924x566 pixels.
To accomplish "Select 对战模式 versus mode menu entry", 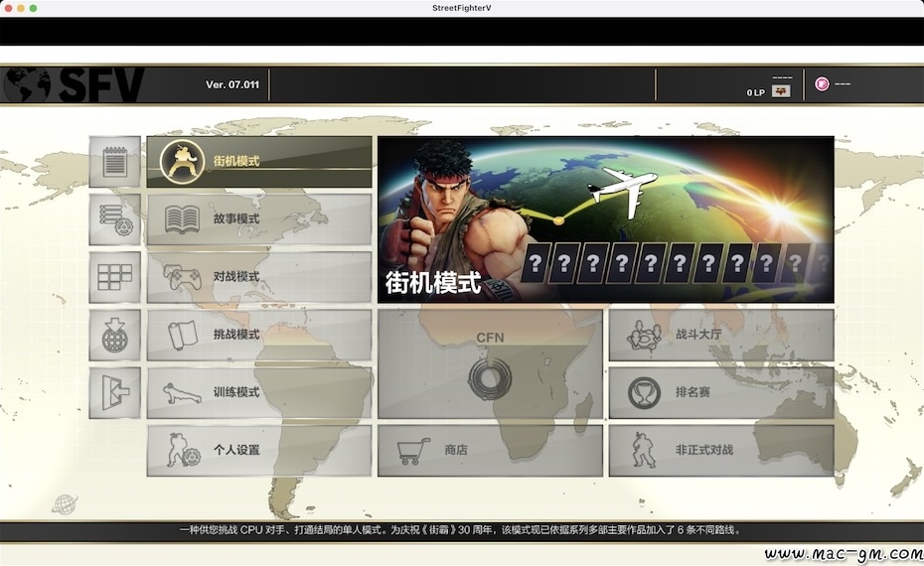I will tap(259, 277).
